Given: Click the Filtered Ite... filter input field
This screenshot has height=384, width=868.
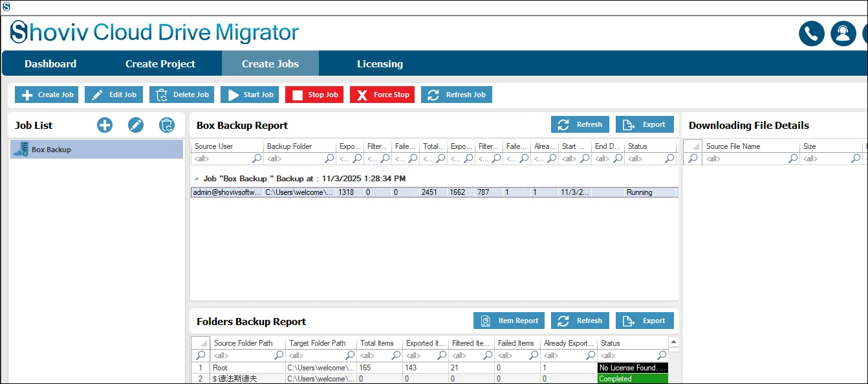Looking at the screenshot, I should tap(470, 356).
